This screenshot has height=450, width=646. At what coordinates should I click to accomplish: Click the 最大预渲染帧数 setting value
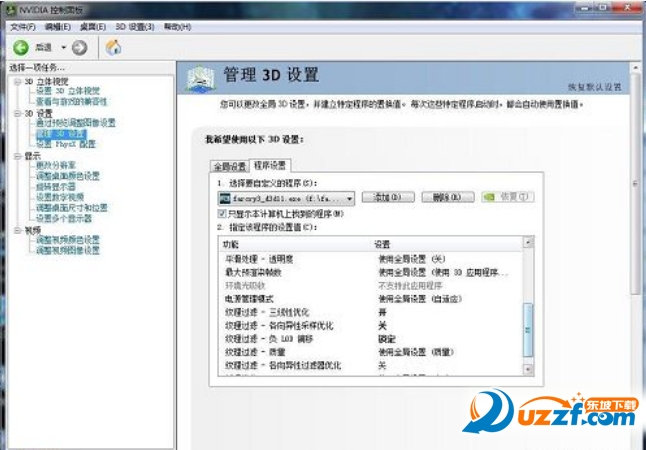[443, 272]
